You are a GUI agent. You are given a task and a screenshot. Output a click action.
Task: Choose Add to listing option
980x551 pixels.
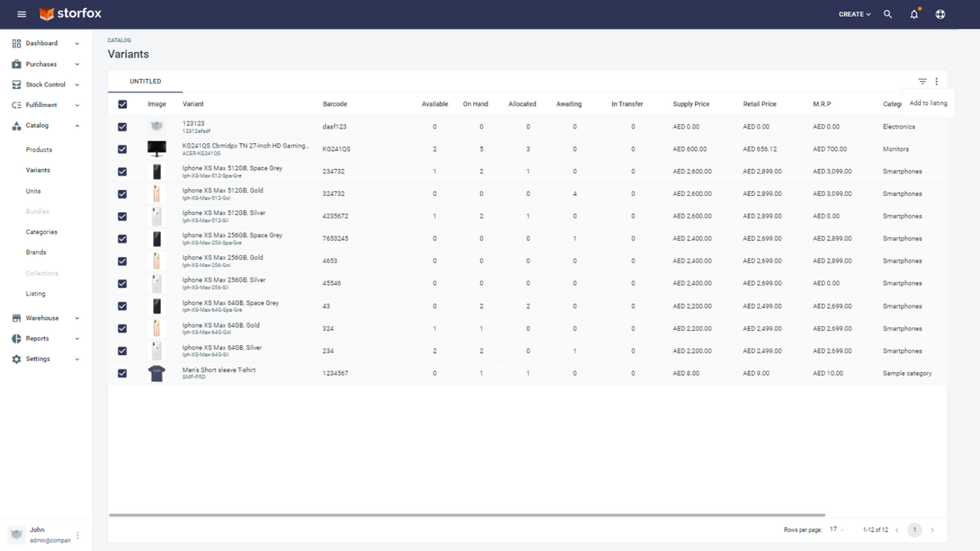click(928, 103)
